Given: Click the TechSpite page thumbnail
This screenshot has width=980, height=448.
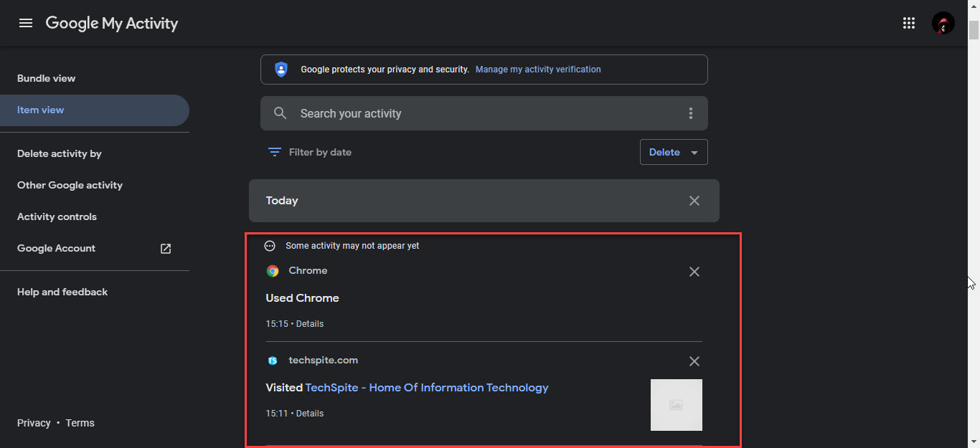Looking at the screenshot, I should 676,405.
